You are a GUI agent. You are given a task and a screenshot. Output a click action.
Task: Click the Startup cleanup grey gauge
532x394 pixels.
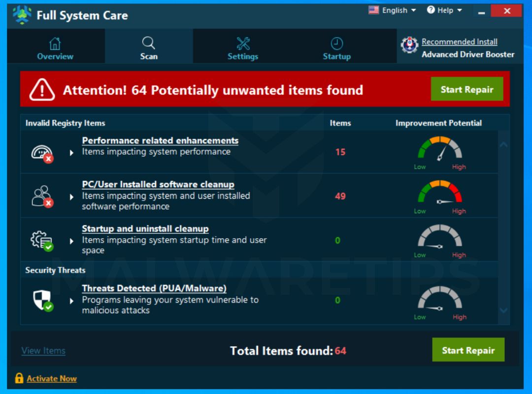440,236
